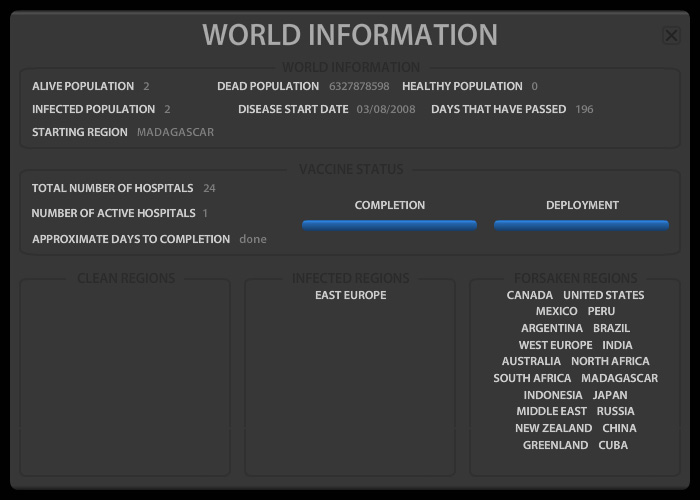The image size is (700, 500).
Task: Click the Total Number of Hospitals label
Action: tap(112, 188)
